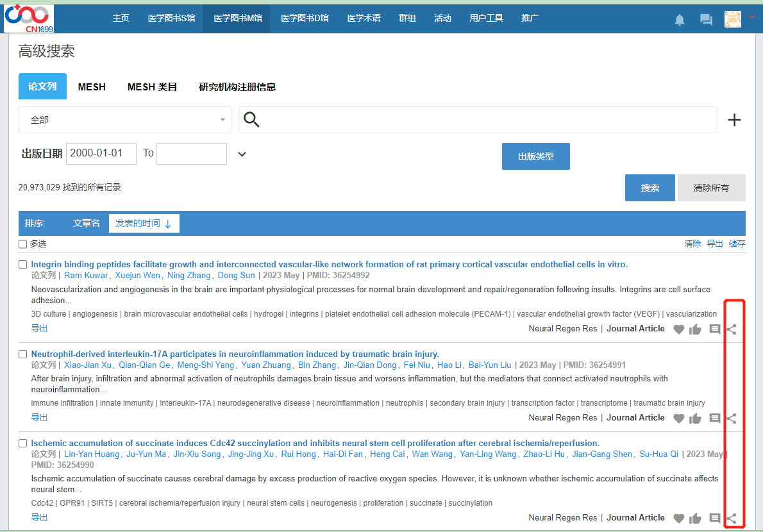Click the notification bell icon

point(680,20)
